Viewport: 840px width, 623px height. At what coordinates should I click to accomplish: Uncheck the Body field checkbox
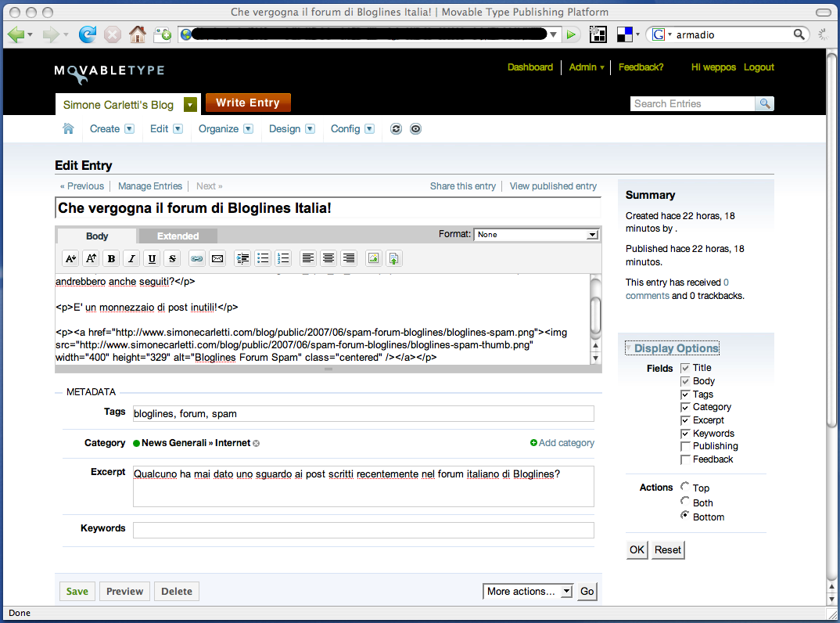[x=684, y=381]
